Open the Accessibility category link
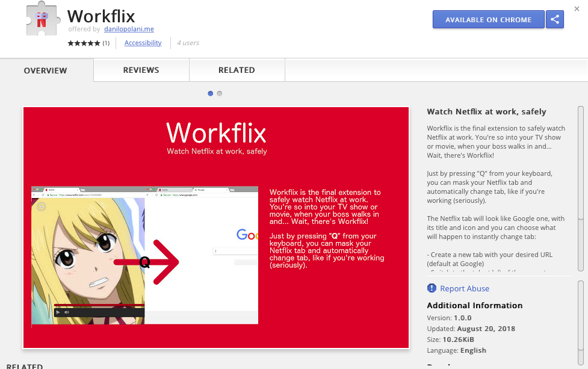Screen dimensions: 588x369 coord(143,43)
